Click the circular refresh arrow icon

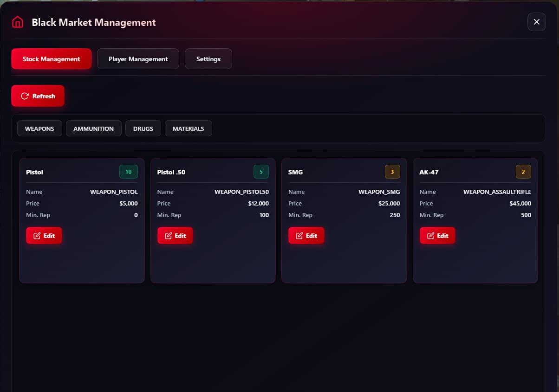point(25,96)
